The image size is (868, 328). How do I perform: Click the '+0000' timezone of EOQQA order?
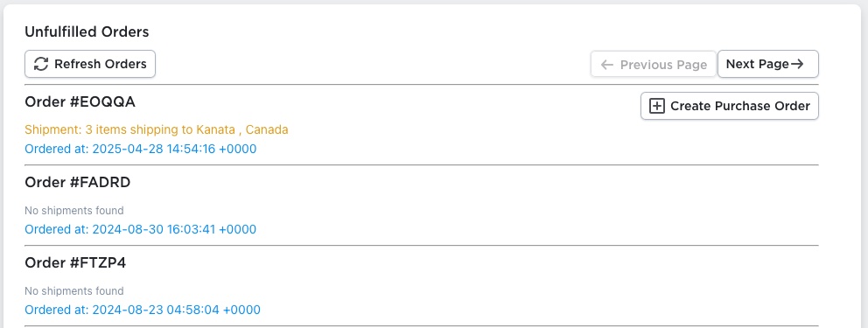237,149
